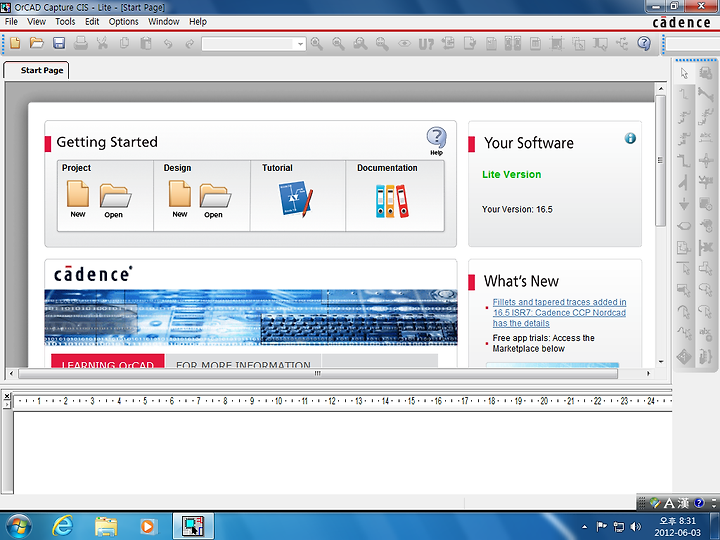Click the vertical scrollbar down arrow
720x540 pixels.
click(x=661, y=361)
